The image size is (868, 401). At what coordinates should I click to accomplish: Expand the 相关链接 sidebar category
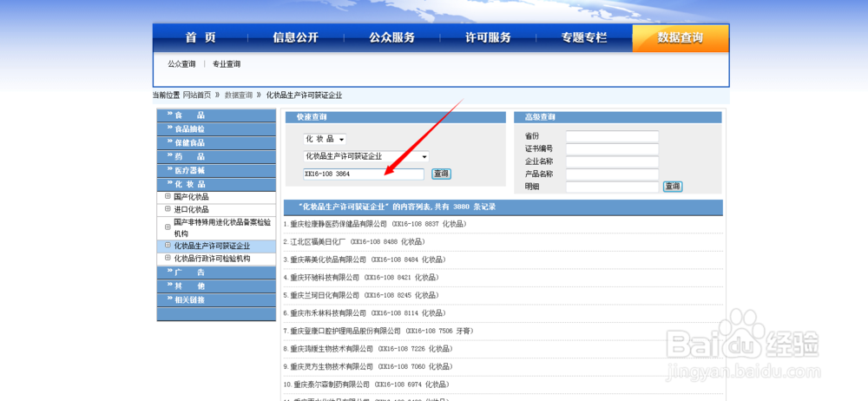(x=216, y=300)
